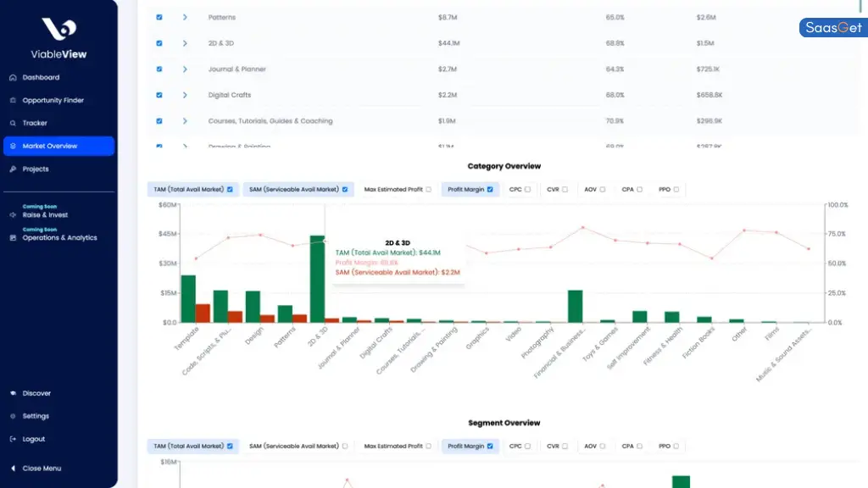
Task: Uncheck the Patterns row checkbox
Action: pos(159,17)
